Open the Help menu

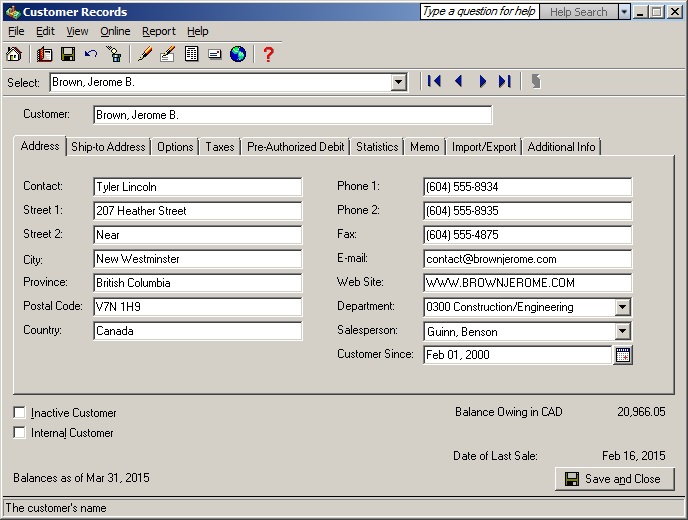[197, 32]
